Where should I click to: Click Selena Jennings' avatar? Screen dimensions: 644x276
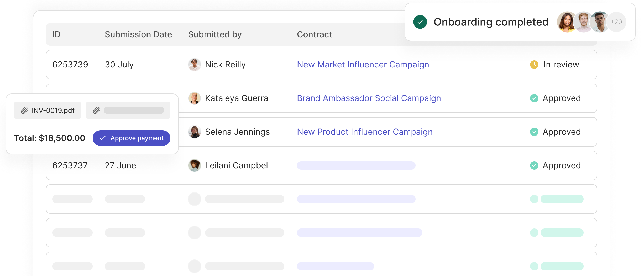[x=195, y=132]
